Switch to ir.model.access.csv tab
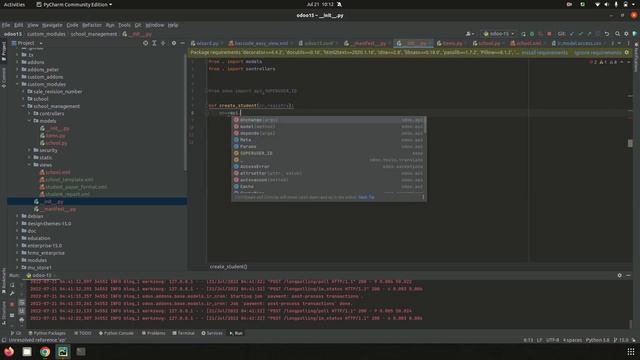 coord(579,43)
